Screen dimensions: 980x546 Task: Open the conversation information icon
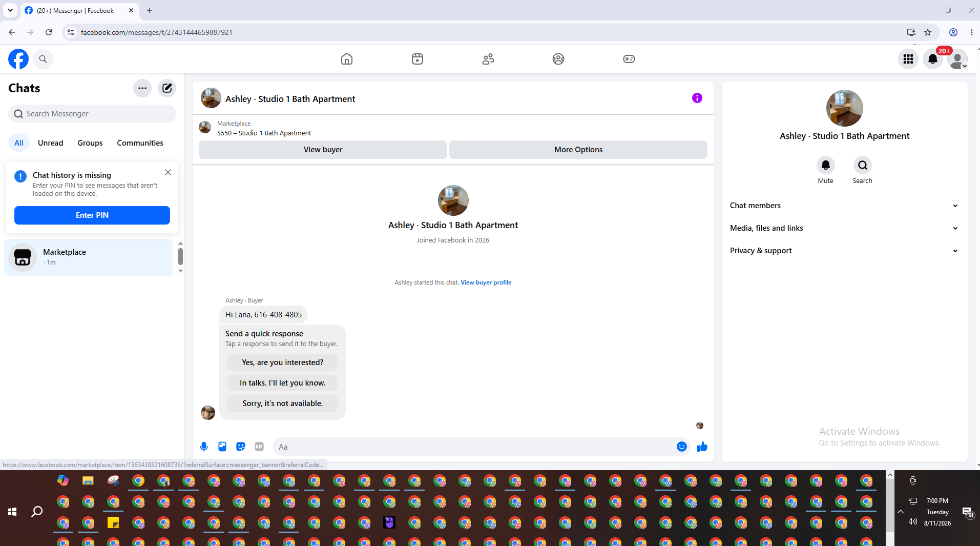click(697, 98)
